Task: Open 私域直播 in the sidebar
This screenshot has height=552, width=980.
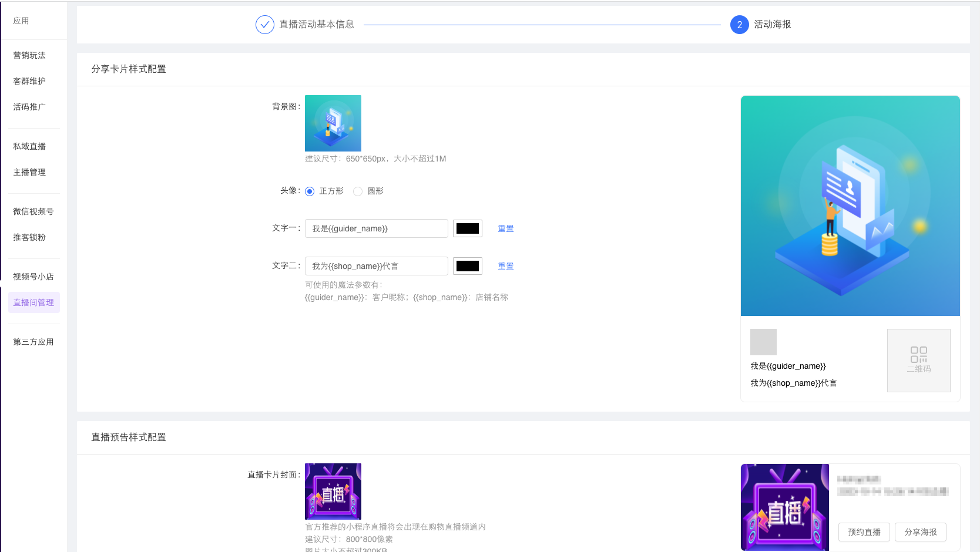Action: (x=29, y=146)
